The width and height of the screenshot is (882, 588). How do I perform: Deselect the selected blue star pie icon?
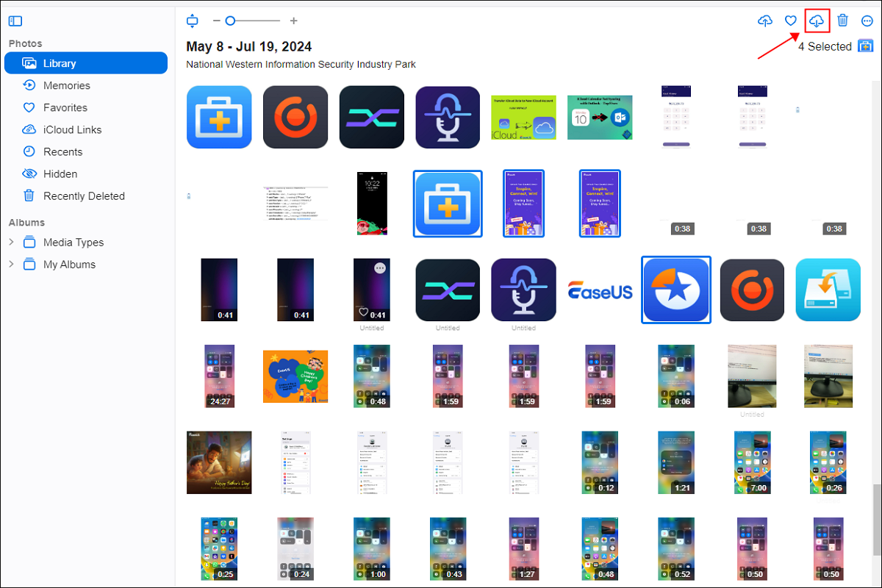pos(676,290)
